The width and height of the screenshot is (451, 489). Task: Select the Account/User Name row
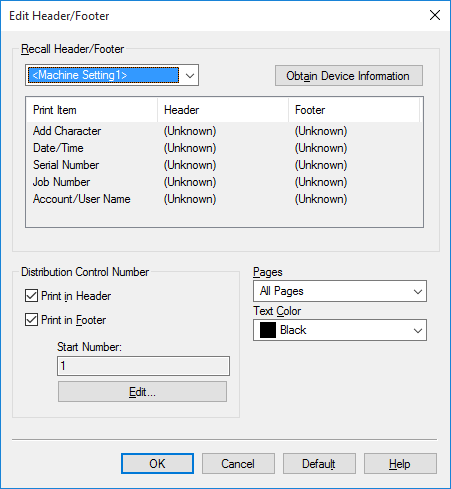(x=223, y=199)
